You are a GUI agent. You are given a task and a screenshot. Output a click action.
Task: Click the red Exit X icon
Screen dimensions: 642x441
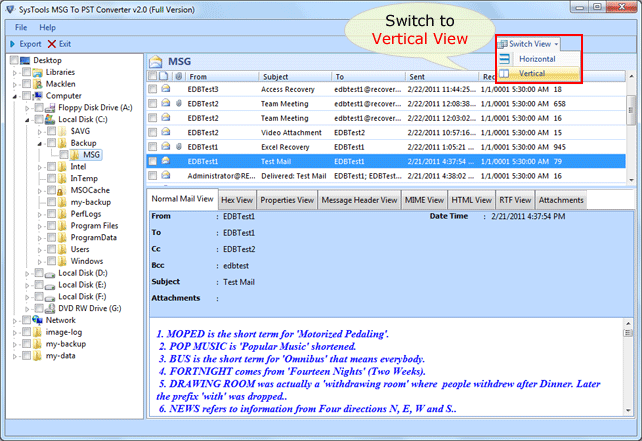pos(52,44)
